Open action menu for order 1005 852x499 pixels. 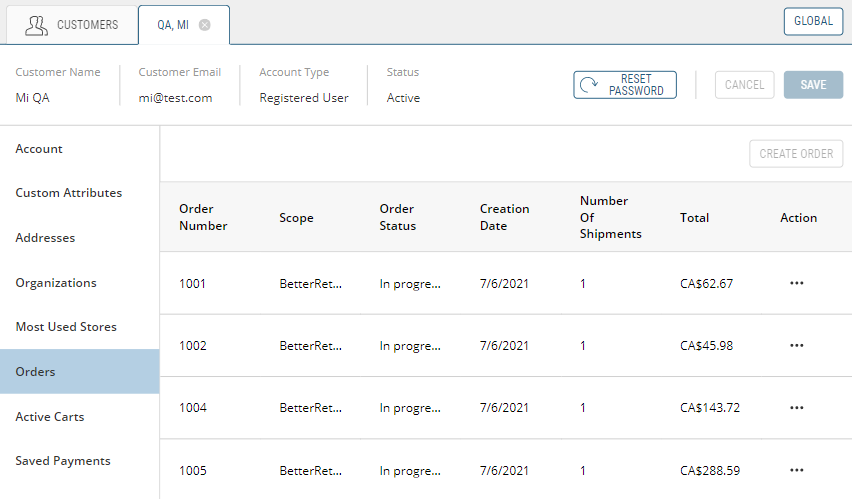pyautogui.click(x=796, y=470)
